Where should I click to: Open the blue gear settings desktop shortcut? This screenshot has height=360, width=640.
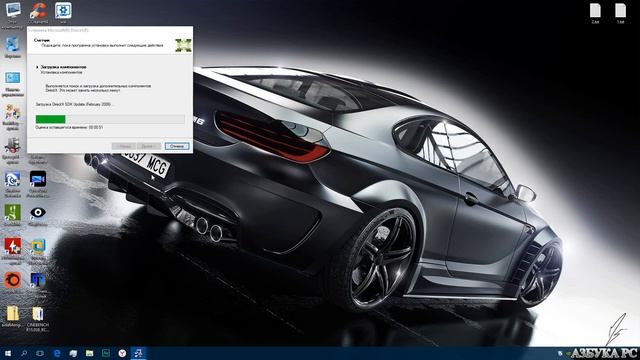(63, 11)
